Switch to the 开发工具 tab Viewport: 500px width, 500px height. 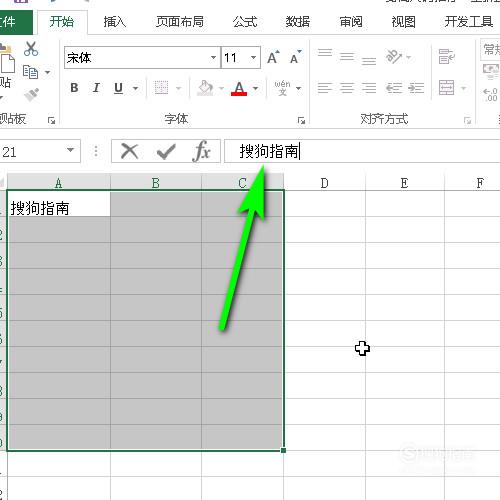point(469,22)
